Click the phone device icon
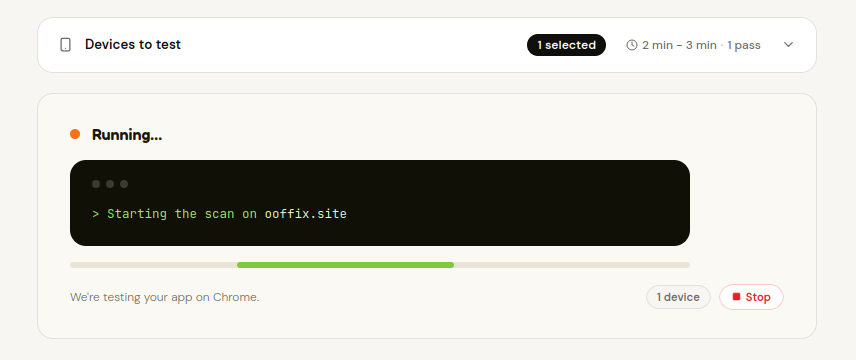 66,45
